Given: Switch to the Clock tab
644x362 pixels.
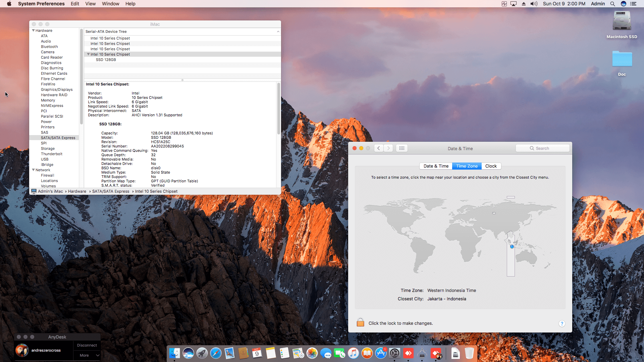Looking at the screenshot, I should point(491,166).
